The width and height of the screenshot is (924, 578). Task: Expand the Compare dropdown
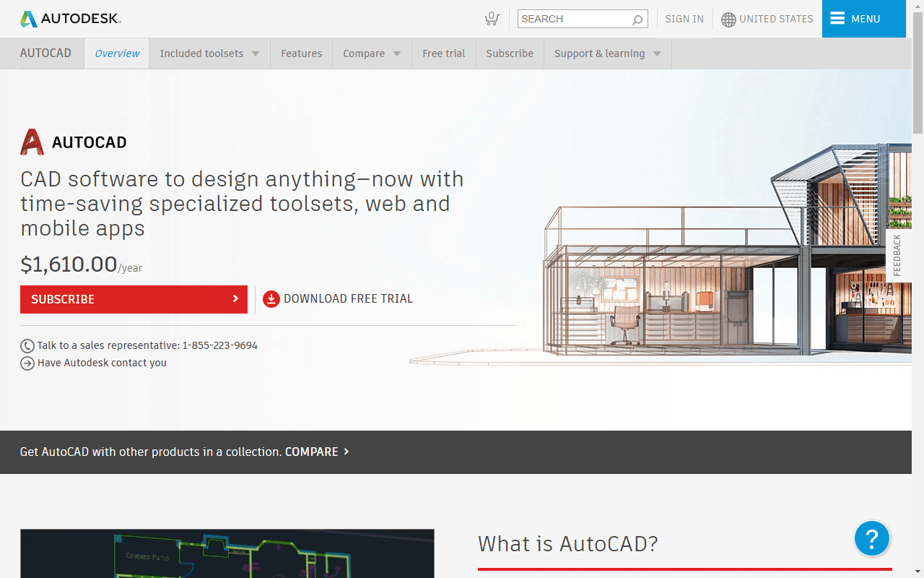pos(372,53)
